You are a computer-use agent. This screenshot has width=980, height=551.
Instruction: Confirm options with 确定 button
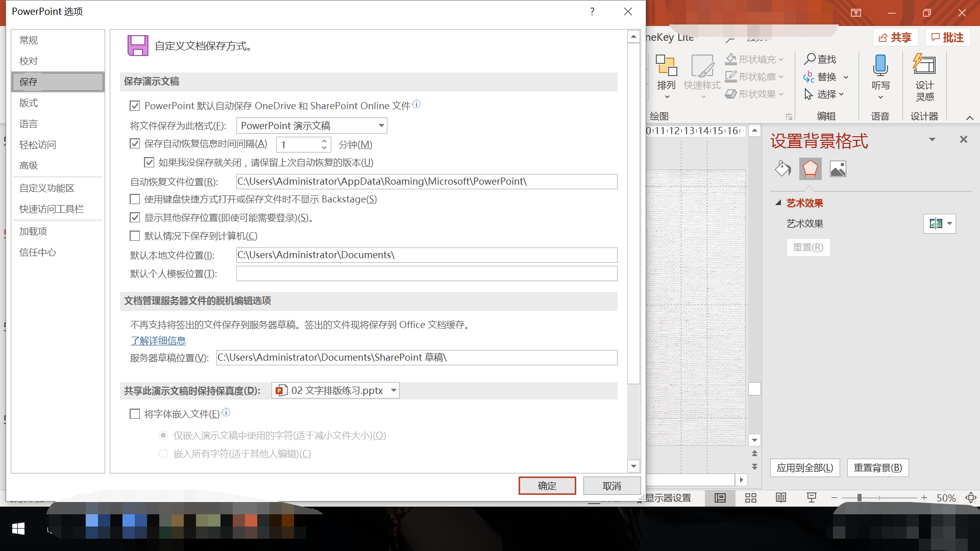[547, 486]
